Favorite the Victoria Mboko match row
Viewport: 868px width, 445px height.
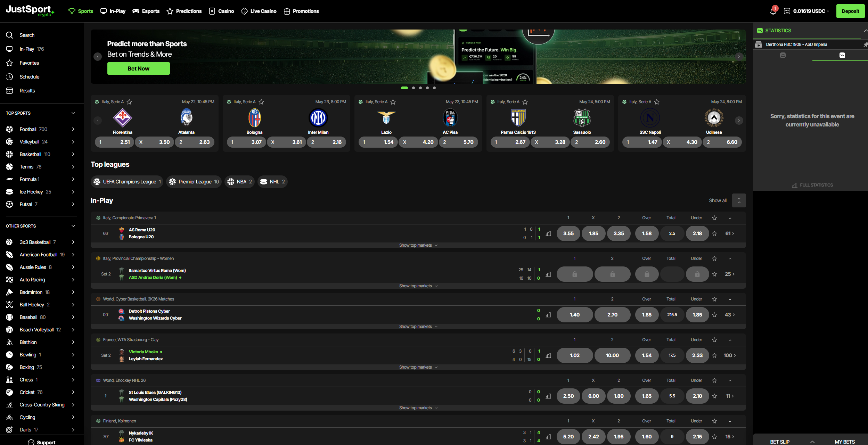pos(714,355)
